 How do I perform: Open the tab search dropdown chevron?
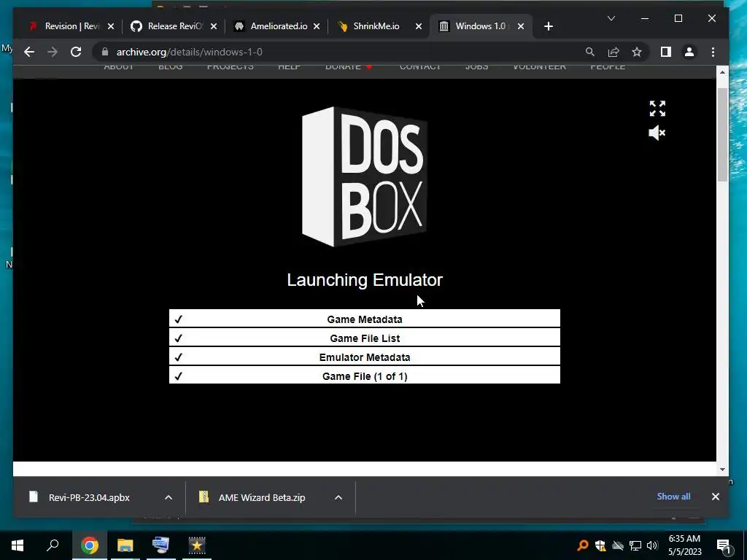tap(611, 18)
